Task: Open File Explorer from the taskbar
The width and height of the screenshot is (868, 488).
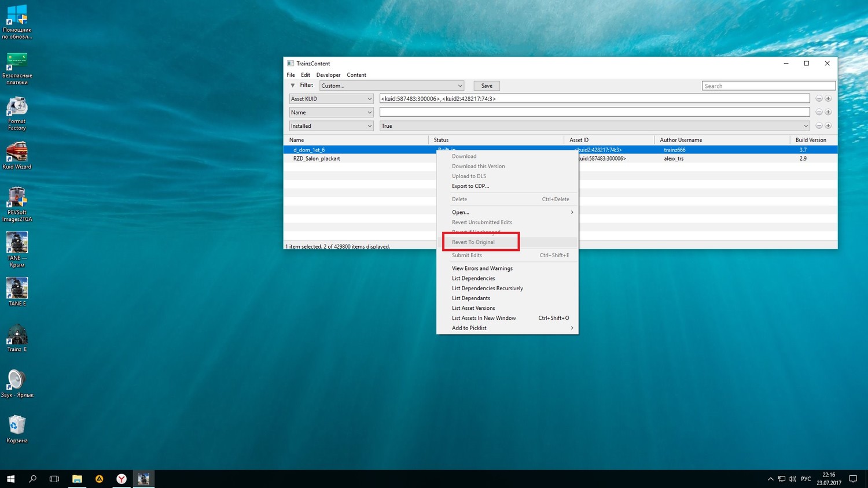Action: point(77,479)
